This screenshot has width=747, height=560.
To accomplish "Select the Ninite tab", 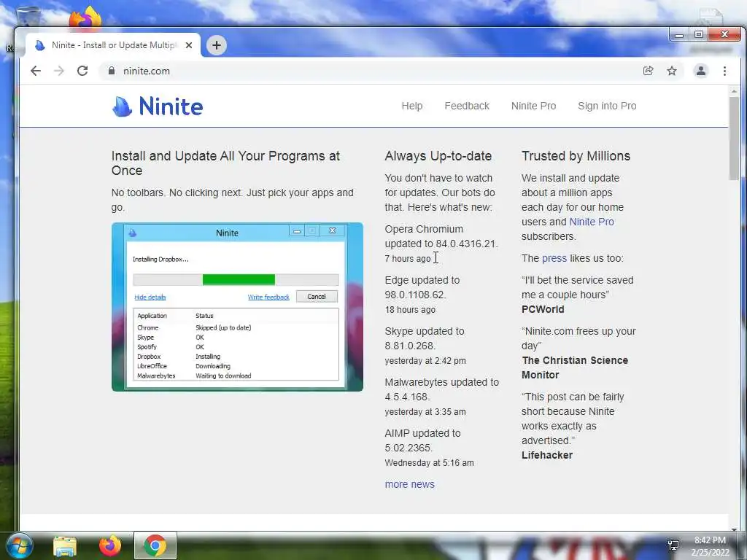I will coord(113,45).
